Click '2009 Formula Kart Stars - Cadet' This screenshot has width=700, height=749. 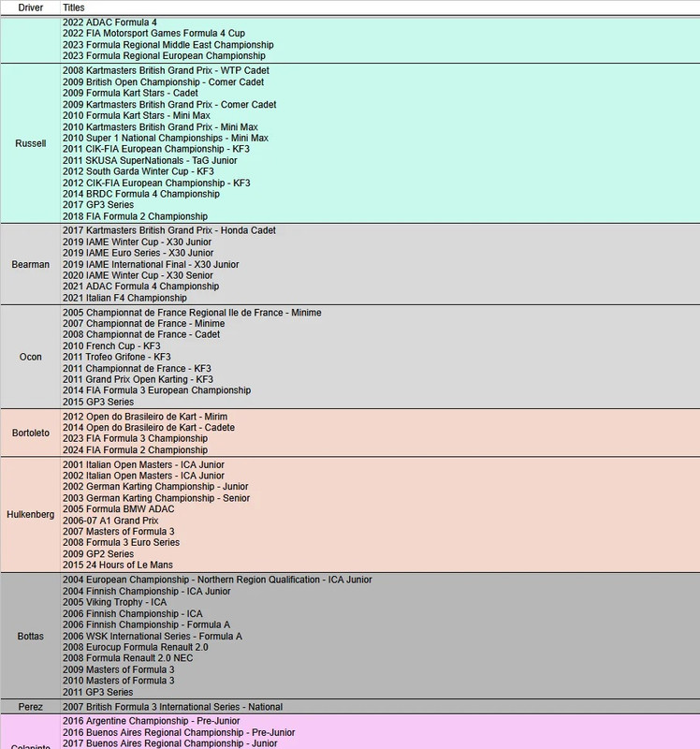[x=130, y=93]
